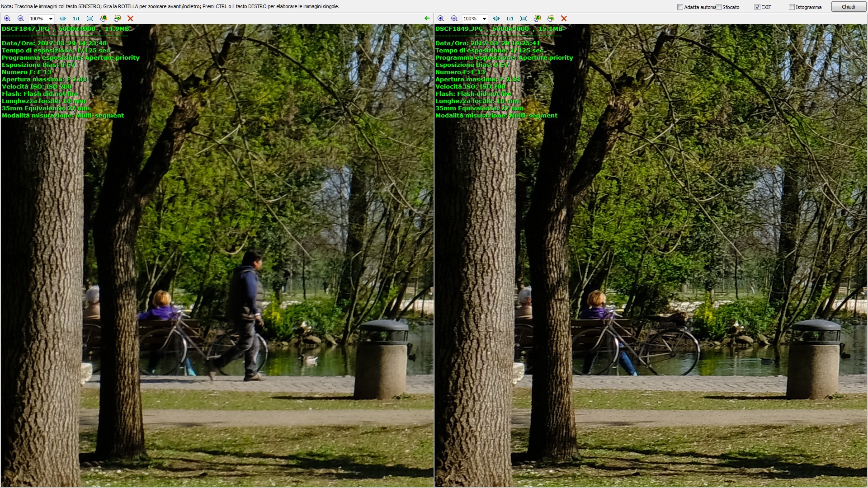Image resolution: width=868 pixels, height=488 pixels.
Task: Open the zoom percentage dropdown on left panel
Action: point(51,19)
